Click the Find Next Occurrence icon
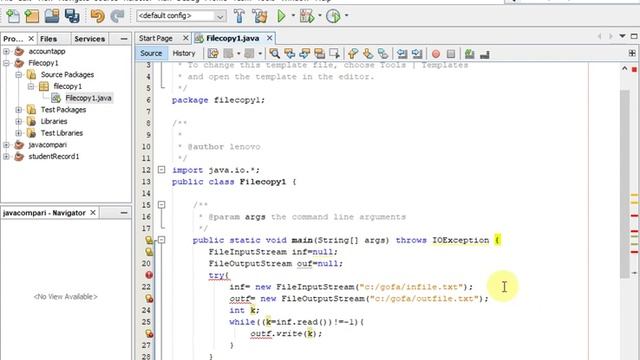 click(x=304, y=53)
